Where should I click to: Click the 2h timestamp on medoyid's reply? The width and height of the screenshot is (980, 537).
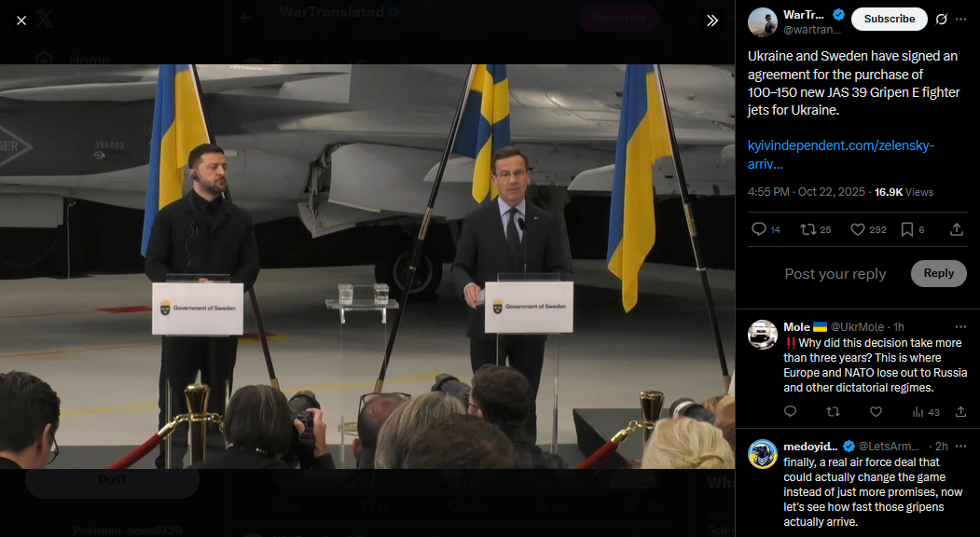click(x=941, y=447)
